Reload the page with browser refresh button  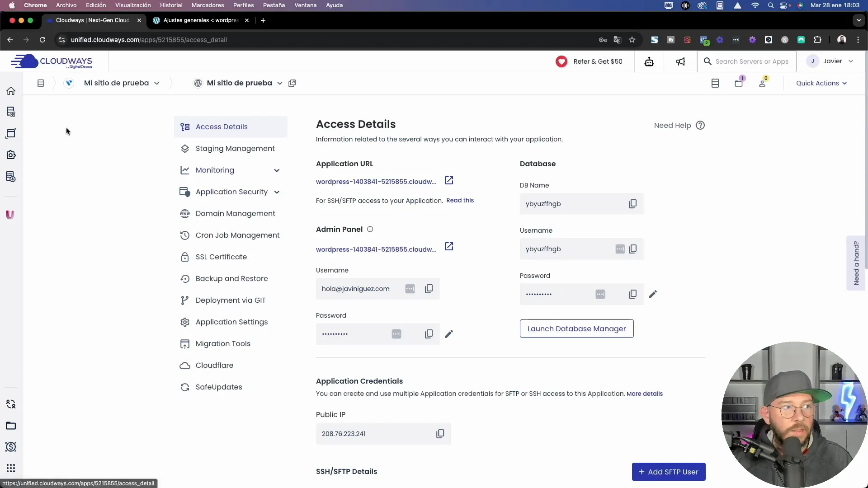[x=42, y=40]
